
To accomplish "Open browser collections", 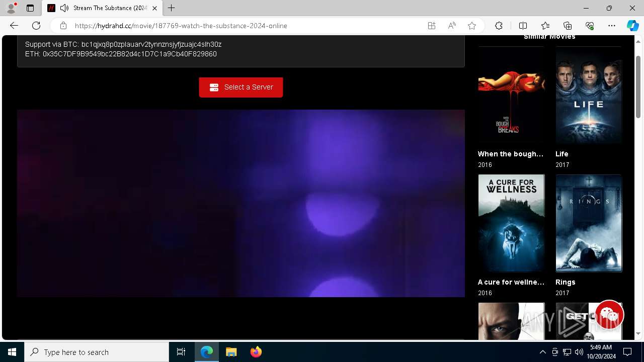I will point(568,26).
